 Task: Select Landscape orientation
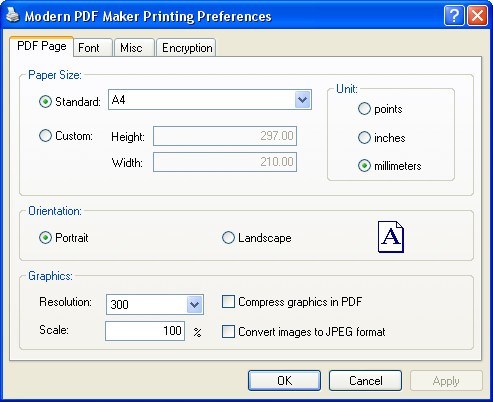tap(228, 238)
